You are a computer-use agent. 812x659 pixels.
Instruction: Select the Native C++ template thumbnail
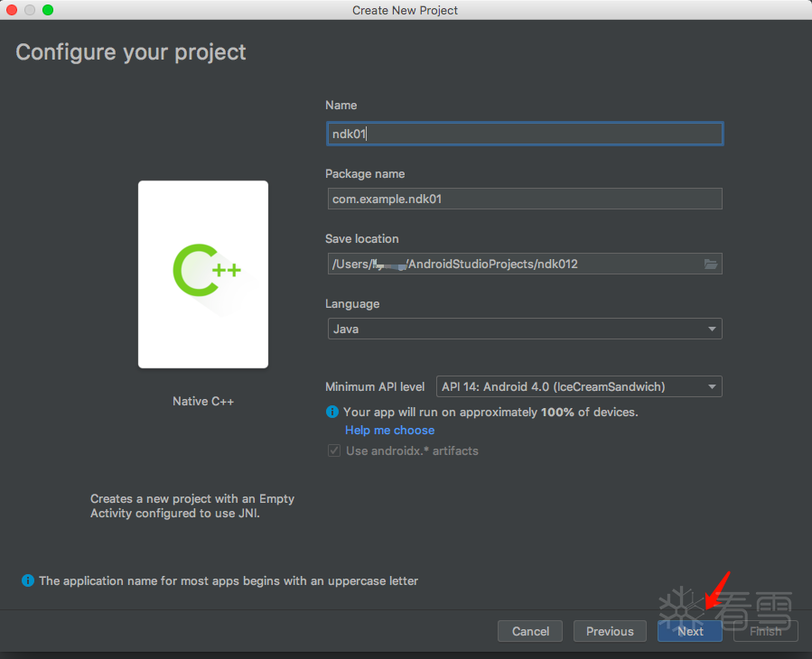click(x=203, y=274)
